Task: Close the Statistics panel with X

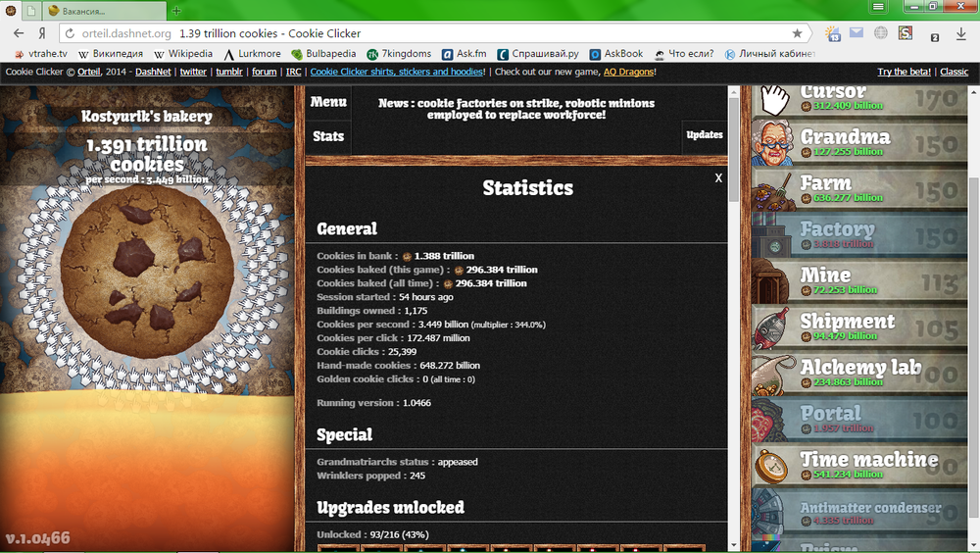Action: [x=718, y=177]
